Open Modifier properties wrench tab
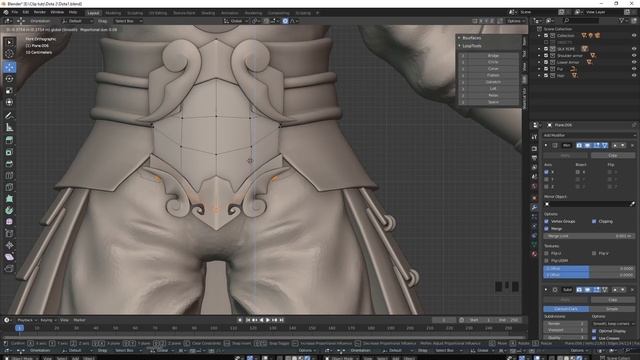This screenshot has width=640, height=360. 535,207
